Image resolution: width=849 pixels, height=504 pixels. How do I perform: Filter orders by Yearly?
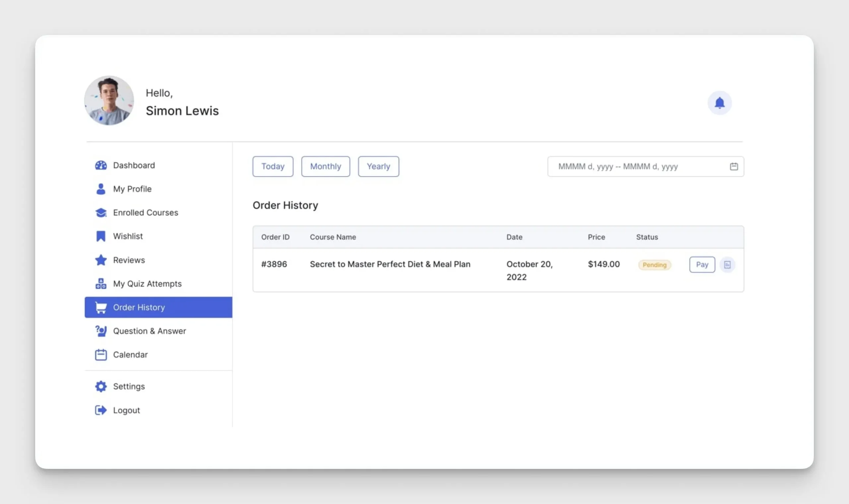click(379, 166)
